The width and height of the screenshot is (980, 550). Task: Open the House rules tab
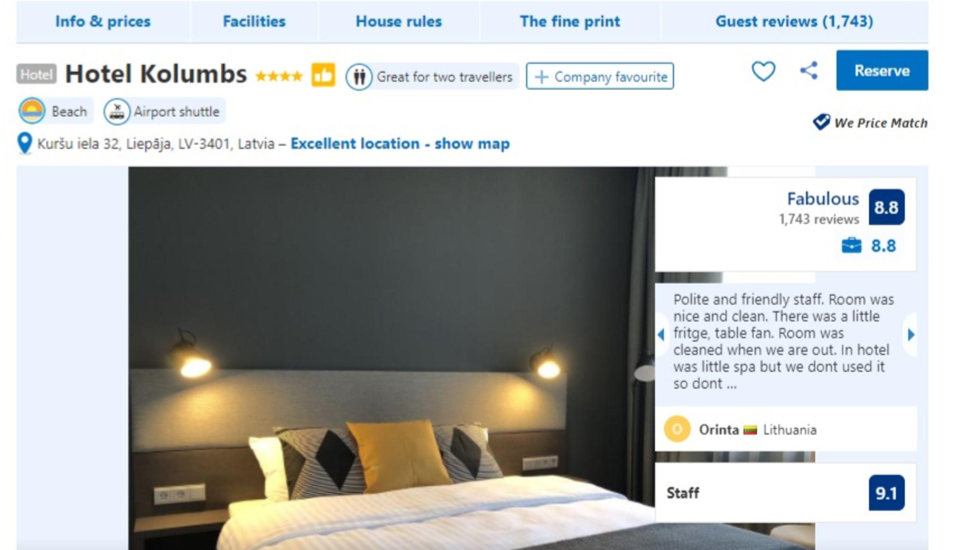tap(399, 21)
